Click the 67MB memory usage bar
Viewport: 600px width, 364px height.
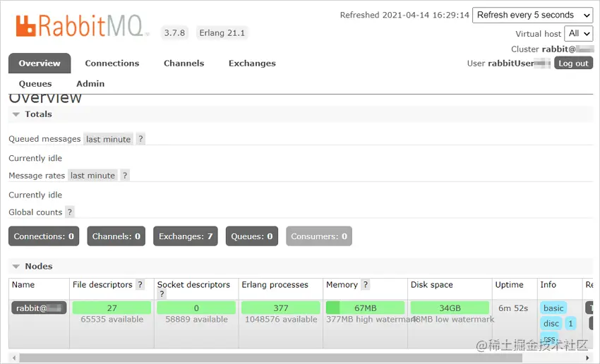coord(365,308)
